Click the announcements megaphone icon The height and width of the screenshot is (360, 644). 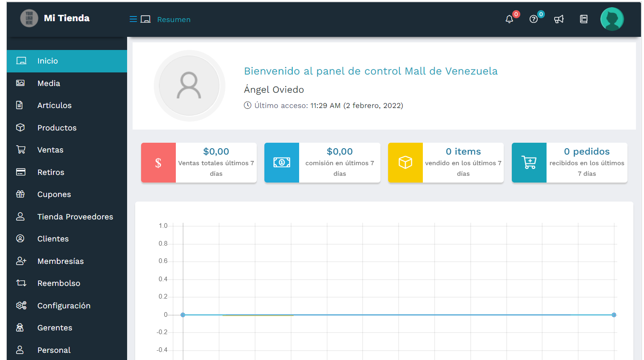pyautogui.click(x=559, y=19)
